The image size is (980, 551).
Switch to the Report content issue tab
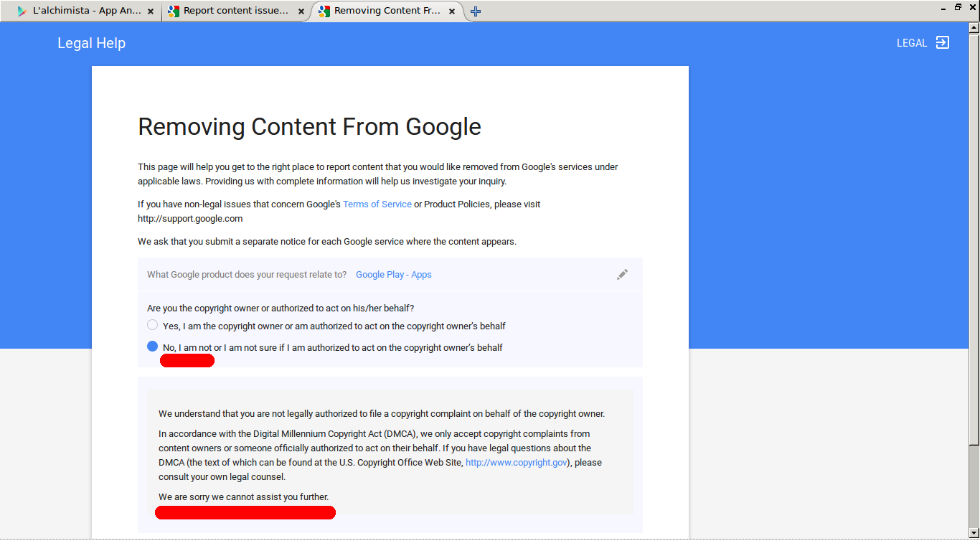click(x=237, y=11)
